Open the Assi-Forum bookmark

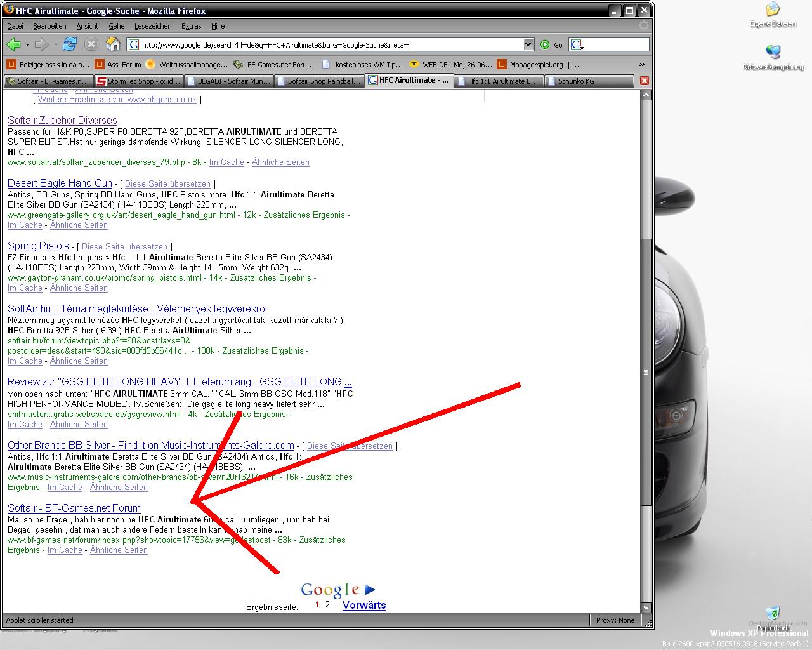(x=118, y=64)
